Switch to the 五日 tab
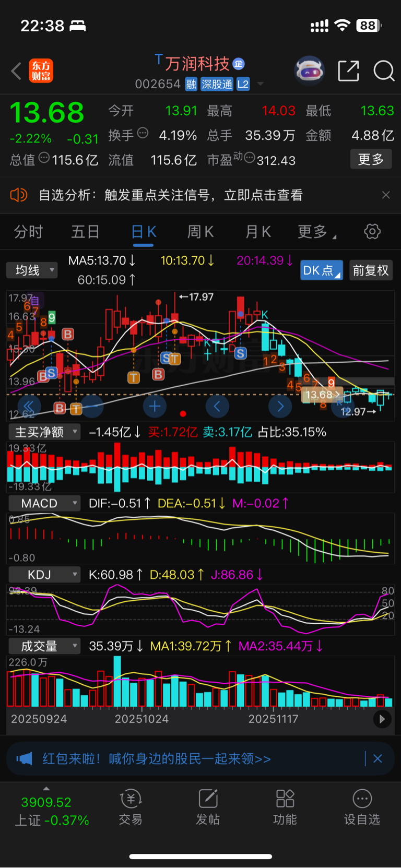Screen dimensions: 401x868 click(85, 232)
